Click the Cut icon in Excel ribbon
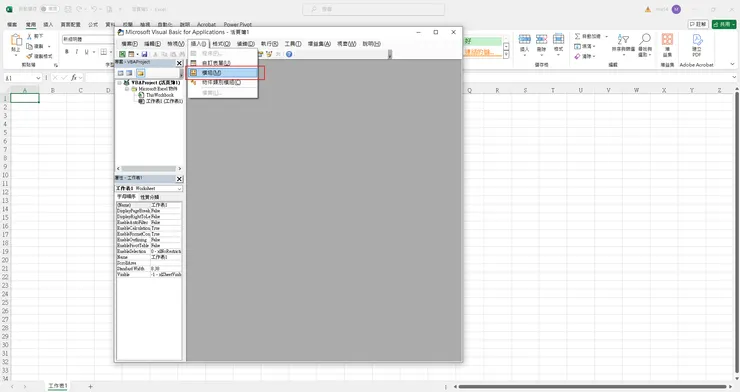Viewport: 740px width, 392px height. [x=29, y=36]
